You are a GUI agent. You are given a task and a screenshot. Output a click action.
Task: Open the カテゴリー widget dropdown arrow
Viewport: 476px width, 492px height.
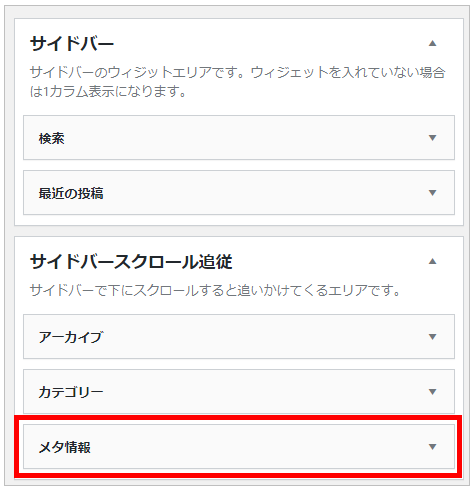432,392
